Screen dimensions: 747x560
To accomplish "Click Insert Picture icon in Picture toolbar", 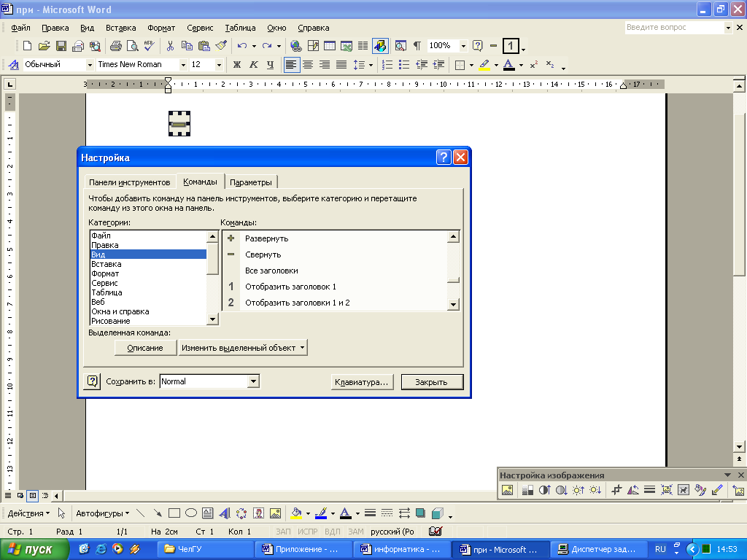I will 508,490.
